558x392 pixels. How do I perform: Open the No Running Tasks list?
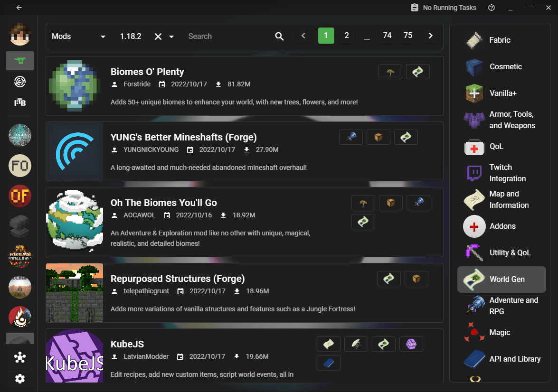pos(443,8)
